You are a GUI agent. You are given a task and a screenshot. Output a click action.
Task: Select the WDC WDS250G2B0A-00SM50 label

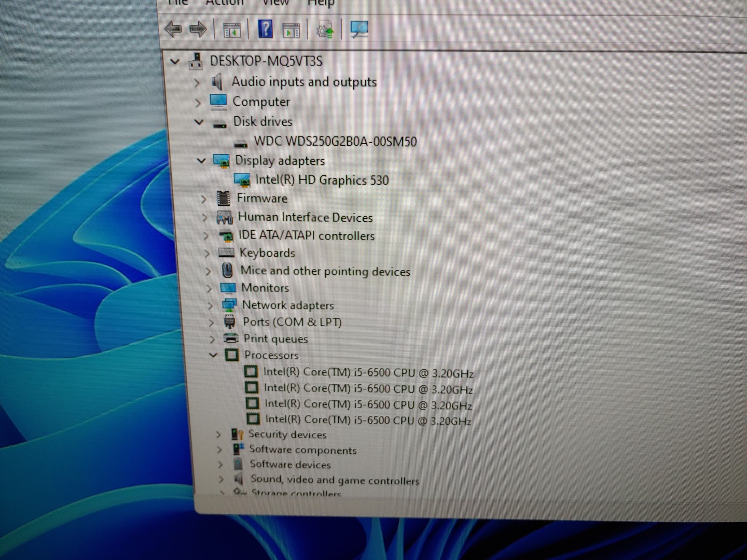[335, 142]
